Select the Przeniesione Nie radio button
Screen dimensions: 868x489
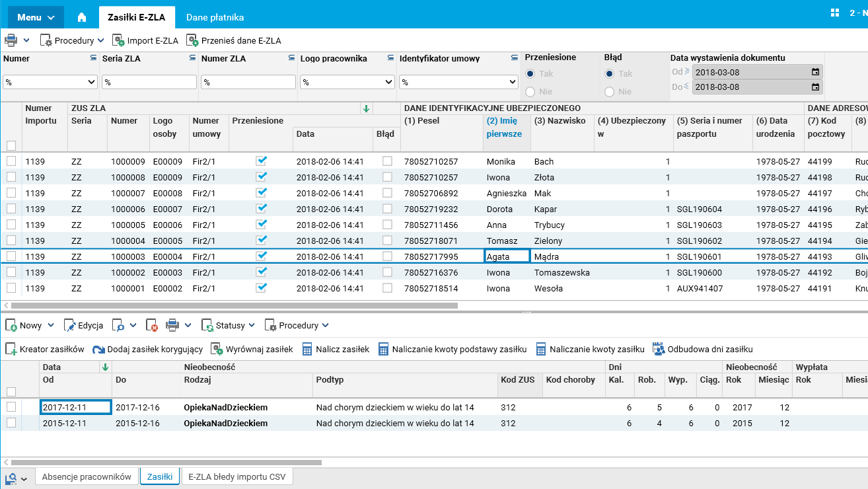point(530,92)
